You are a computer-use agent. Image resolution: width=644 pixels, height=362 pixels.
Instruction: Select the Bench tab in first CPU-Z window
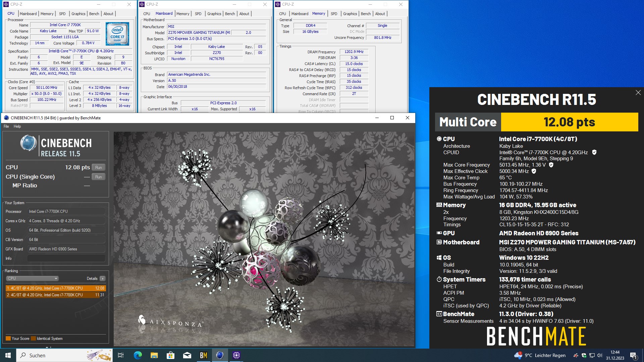[94, 14]
